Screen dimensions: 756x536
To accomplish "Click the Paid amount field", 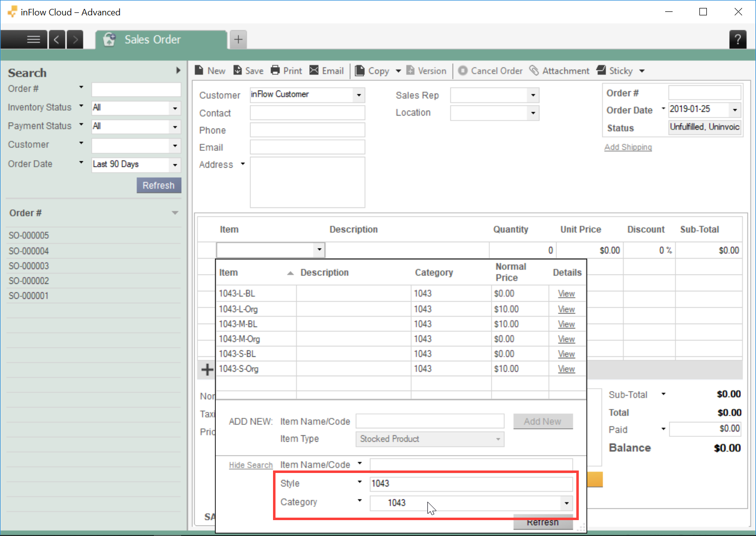I will 705,429.
